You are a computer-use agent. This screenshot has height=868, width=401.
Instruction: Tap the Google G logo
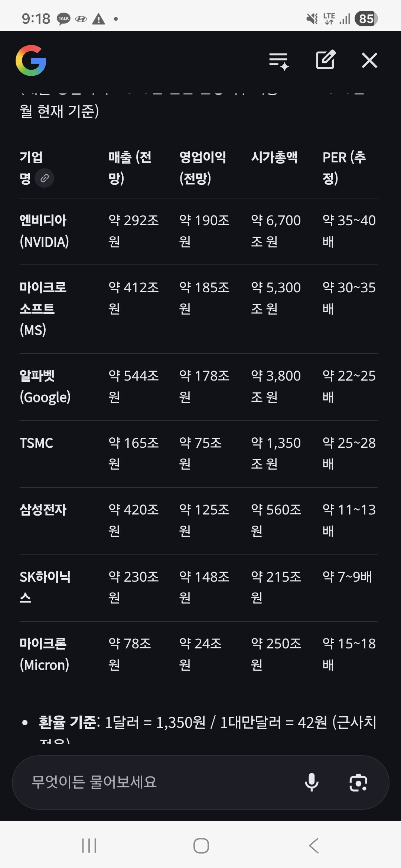coord(31,60)
